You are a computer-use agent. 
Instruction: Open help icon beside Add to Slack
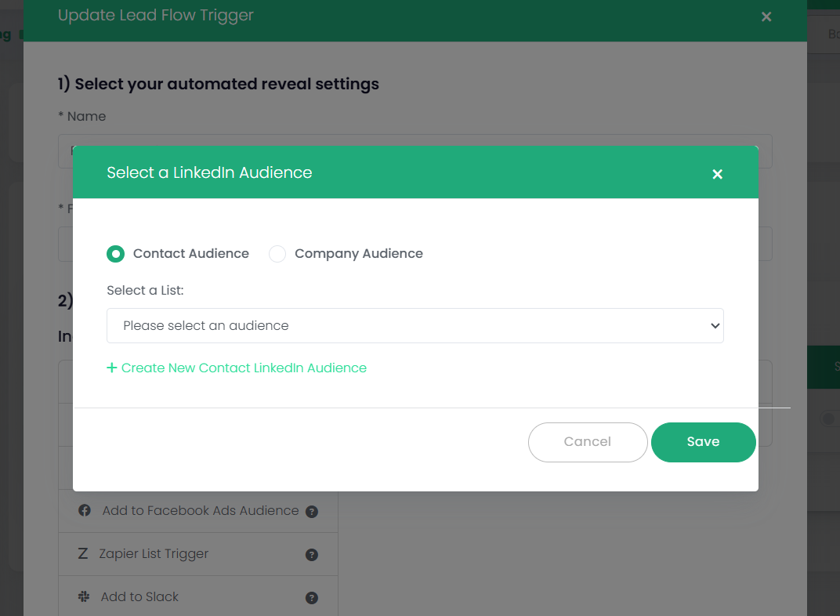click(x=312, y=598)
